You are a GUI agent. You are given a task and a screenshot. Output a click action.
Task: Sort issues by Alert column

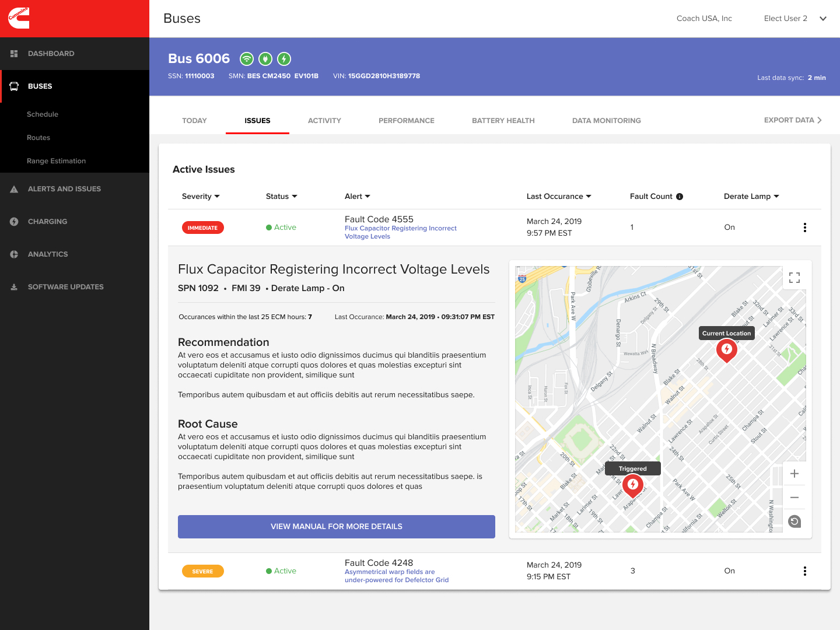tap(358, 197)
